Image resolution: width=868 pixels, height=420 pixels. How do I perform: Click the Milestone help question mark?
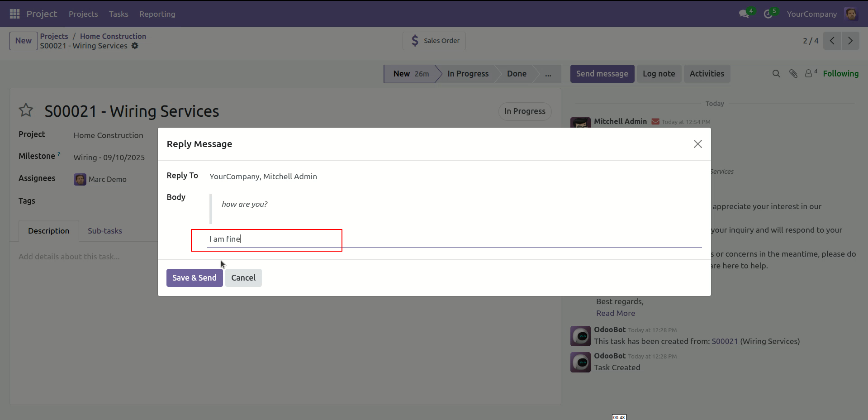pyautogui.click(x=59, y=154)
